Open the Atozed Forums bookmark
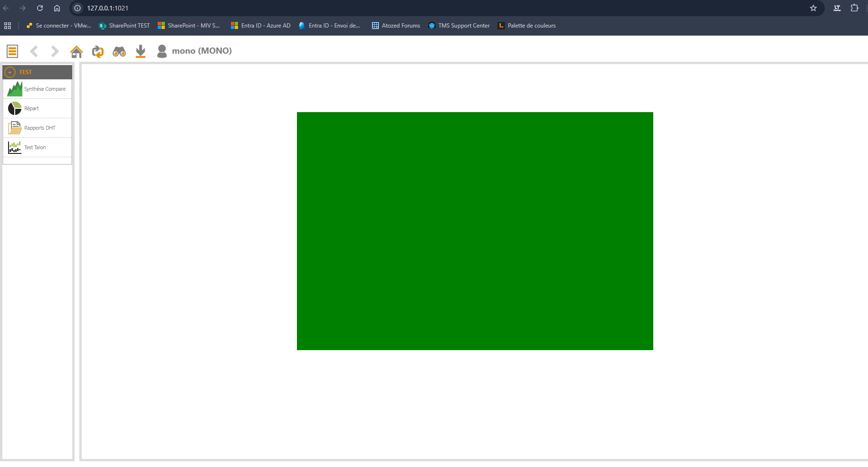 pyautogui.click(x=396, y=26)
